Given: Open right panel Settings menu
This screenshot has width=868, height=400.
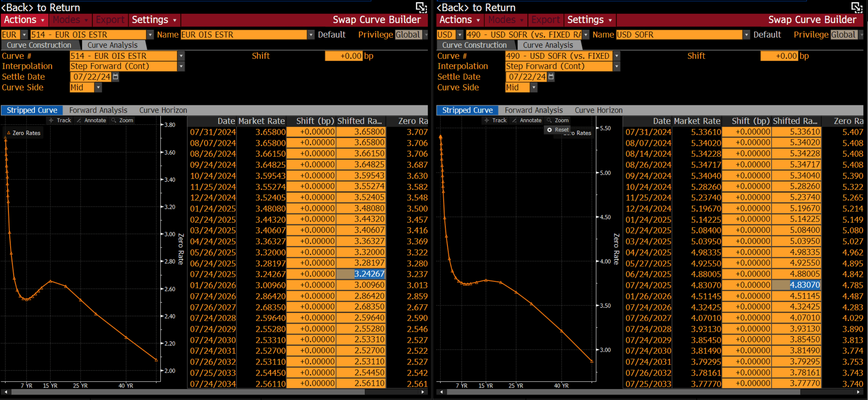Looking at the screenshot, I should (x=589, y=20).
